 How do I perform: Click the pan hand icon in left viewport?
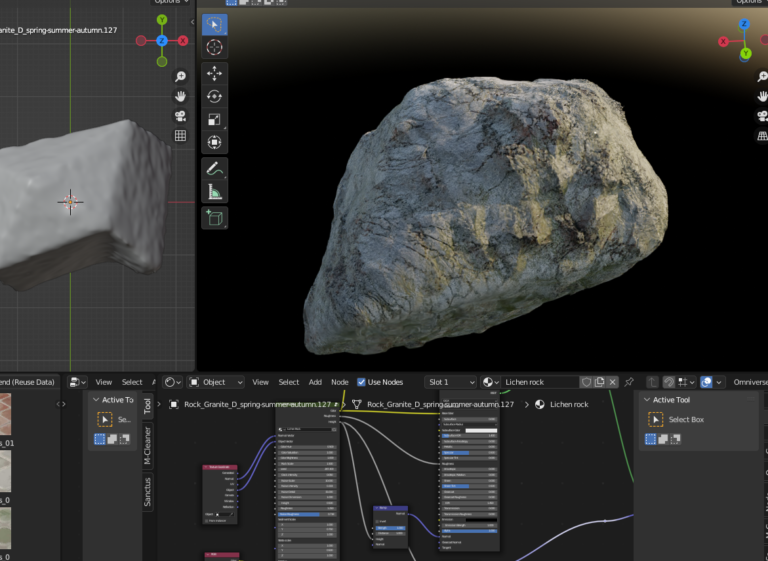(x=181, y=97)
